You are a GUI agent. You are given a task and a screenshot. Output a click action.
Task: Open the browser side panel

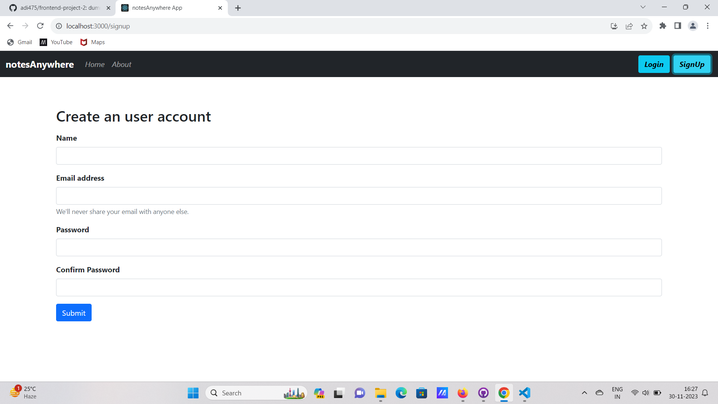(x=678, y=26)
